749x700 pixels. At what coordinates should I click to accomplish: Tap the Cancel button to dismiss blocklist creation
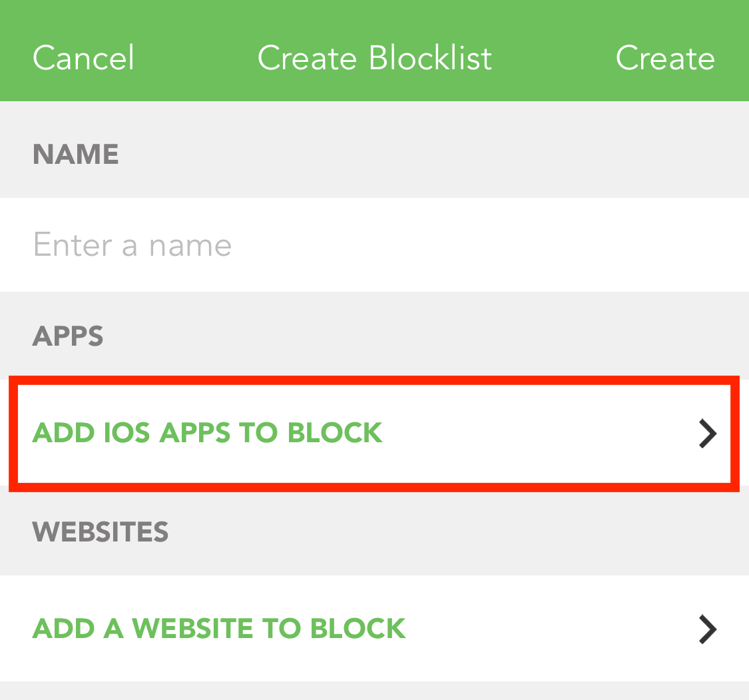83,58
